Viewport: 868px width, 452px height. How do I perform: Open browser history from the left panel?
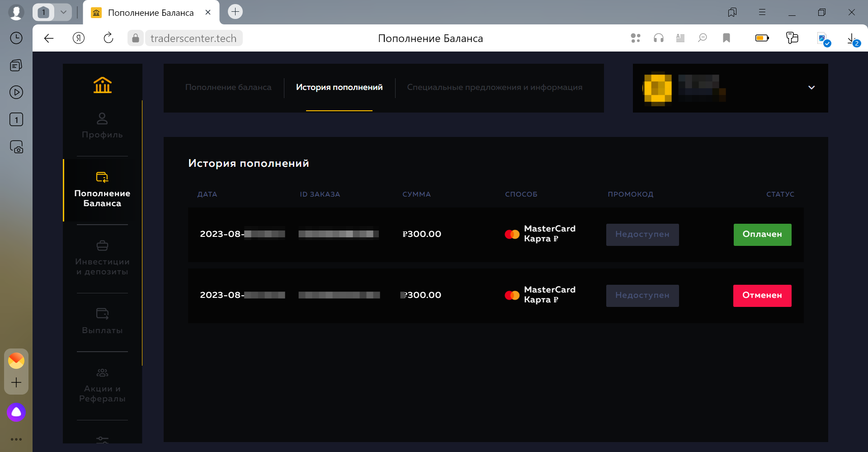pos(16,38)
